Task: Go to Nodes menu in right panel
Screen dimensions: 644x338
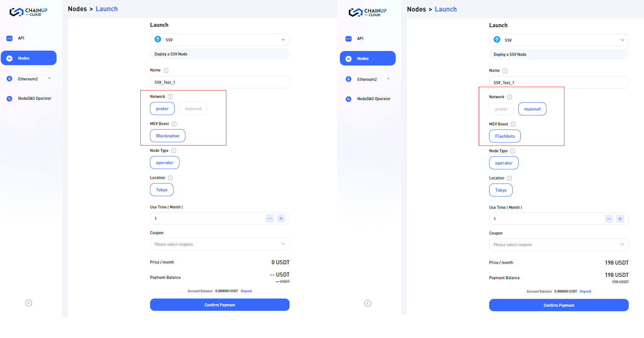Action: (x=368, y=58)
